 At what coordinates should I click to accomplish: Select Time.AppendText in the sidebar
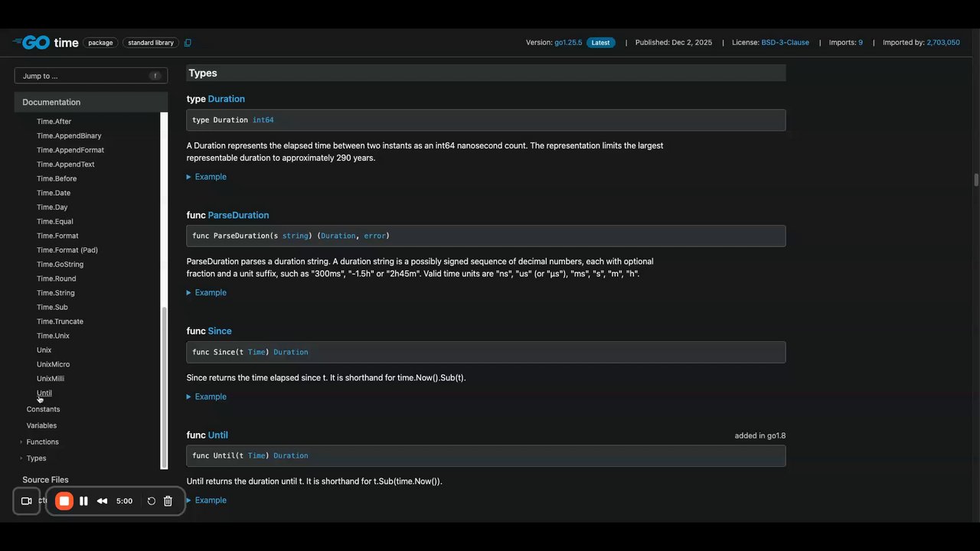[x=66, y=165]
